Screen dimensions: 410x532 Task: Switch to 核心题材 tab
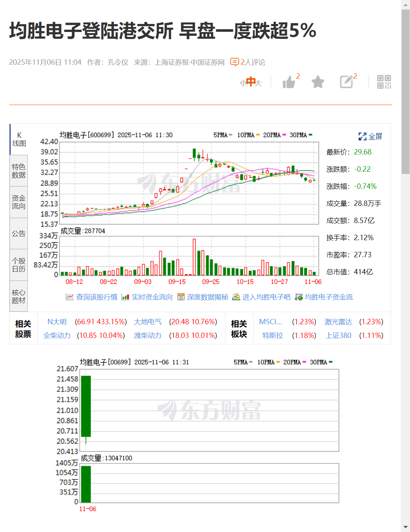[19, 296]
